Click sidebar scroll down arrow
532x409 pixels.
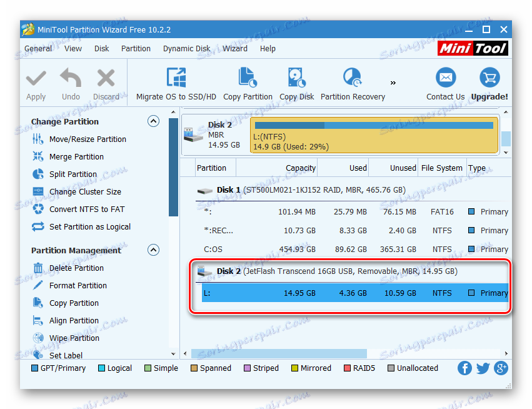173,354
